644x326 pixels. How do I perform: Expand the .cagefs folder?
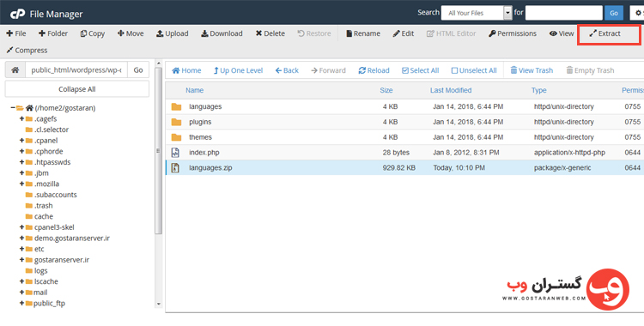pyautogui.click(x=21, y=118)
